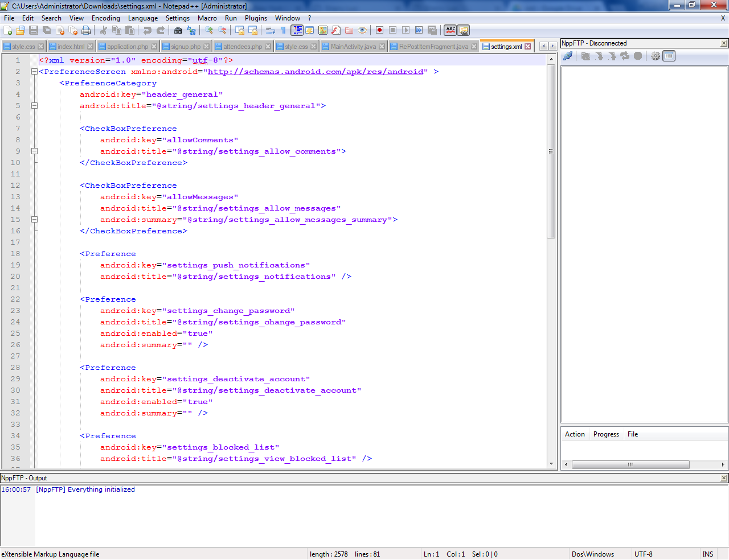This screenshot has height=560, width=729.
Task: Click the New file toolbar icon
Action: pyautogui.click(x=8, y=31)
